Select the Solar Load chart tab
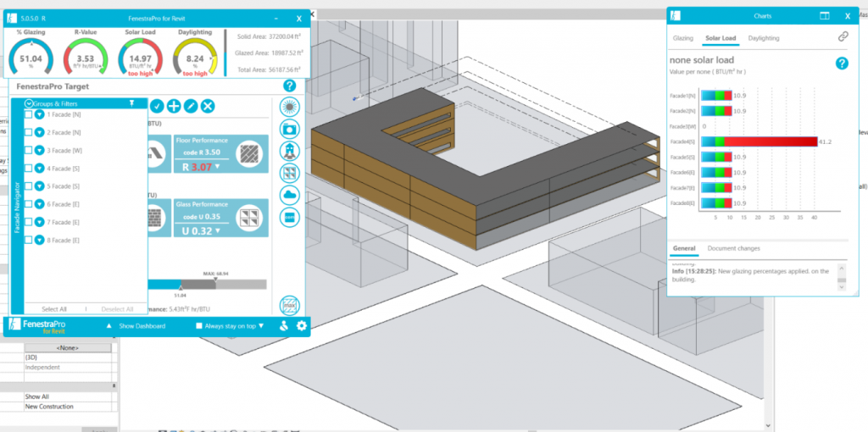 coord(721,38)
